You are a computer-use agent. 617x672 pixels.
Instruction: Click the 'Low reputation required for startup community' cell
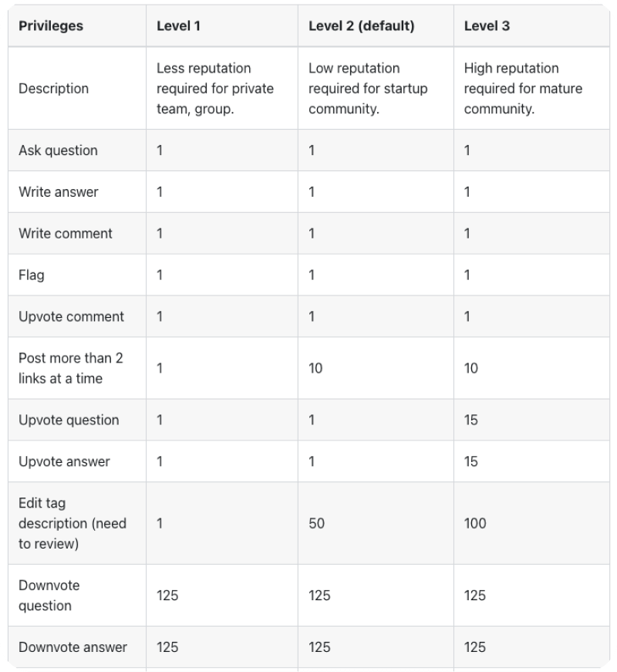368,89
